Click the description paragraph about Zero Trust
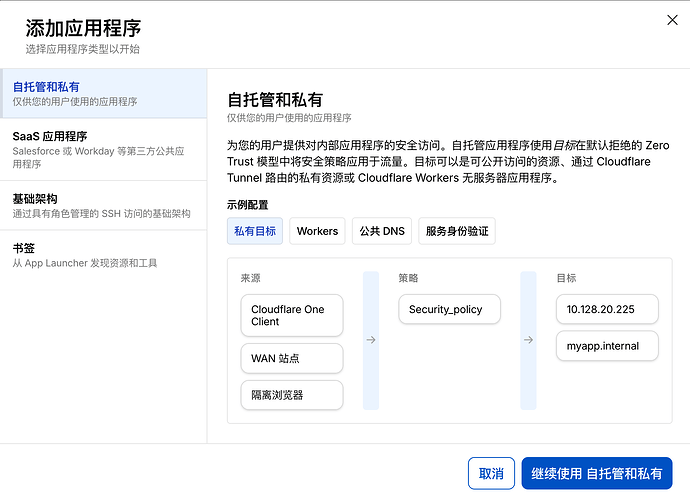The width and height of the screenshot is (690, 498). pos(448,161)
